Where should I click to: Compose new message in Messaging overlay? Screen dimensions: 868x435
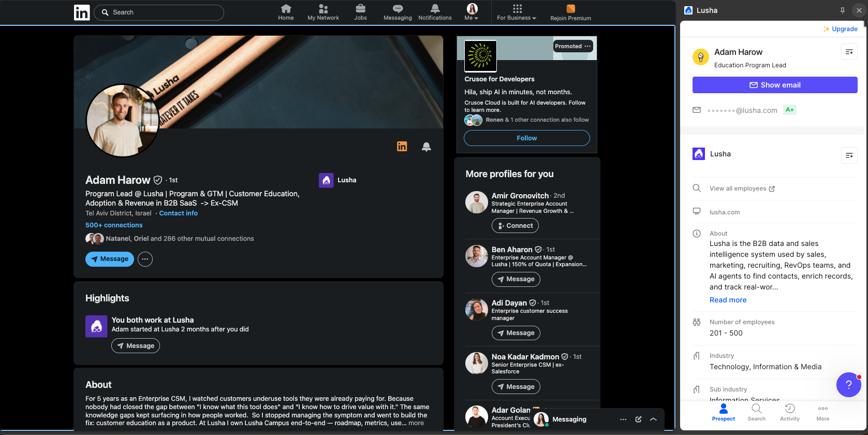point(638,419)
